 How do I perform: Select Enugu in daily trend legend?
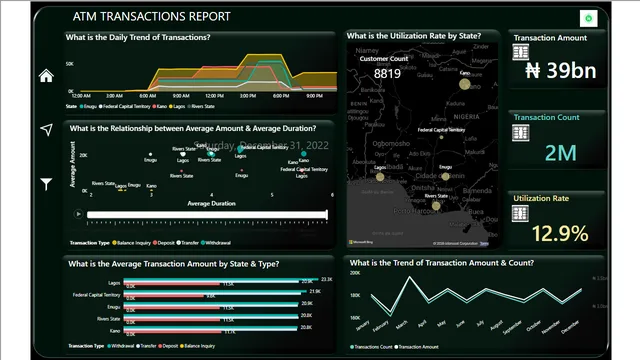pyautogui.click(x=89, y=107)
